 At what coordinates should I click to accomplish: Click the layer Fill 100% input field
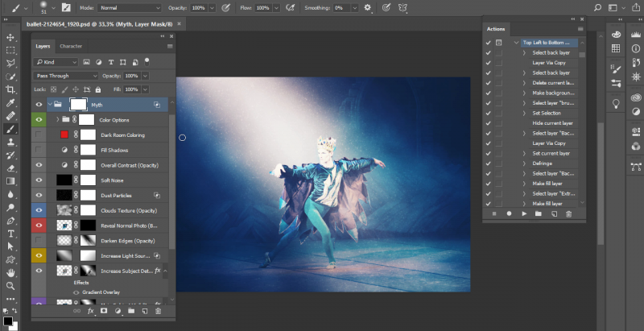pyautogui.click(x=131, y=89)
